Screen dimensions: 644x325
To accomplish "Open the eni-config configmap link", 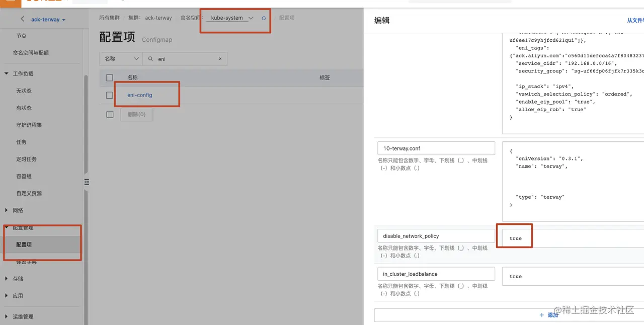I will click(x=139, y=95).
